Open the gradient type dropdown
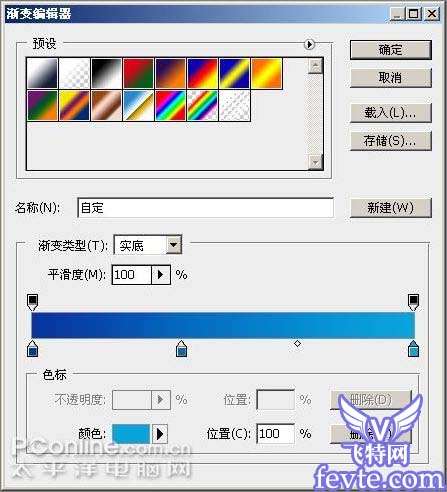The width and height of the screenshot is (447, 492). 173,245
